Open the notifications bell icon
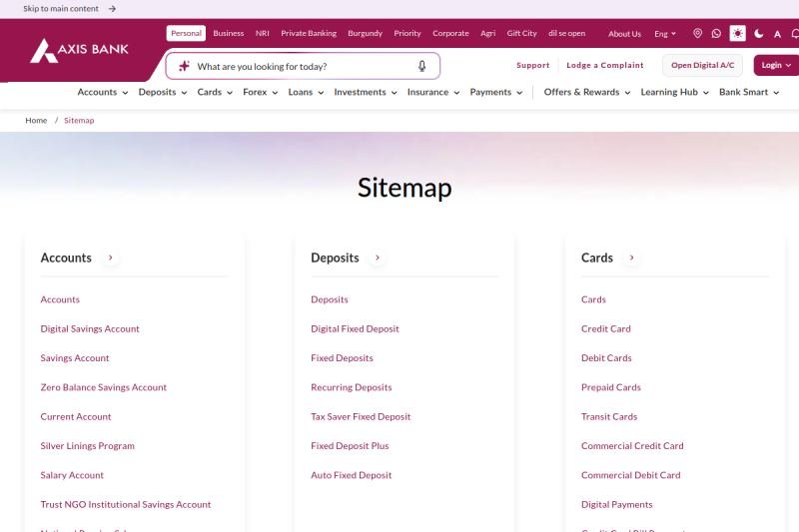 795,34
